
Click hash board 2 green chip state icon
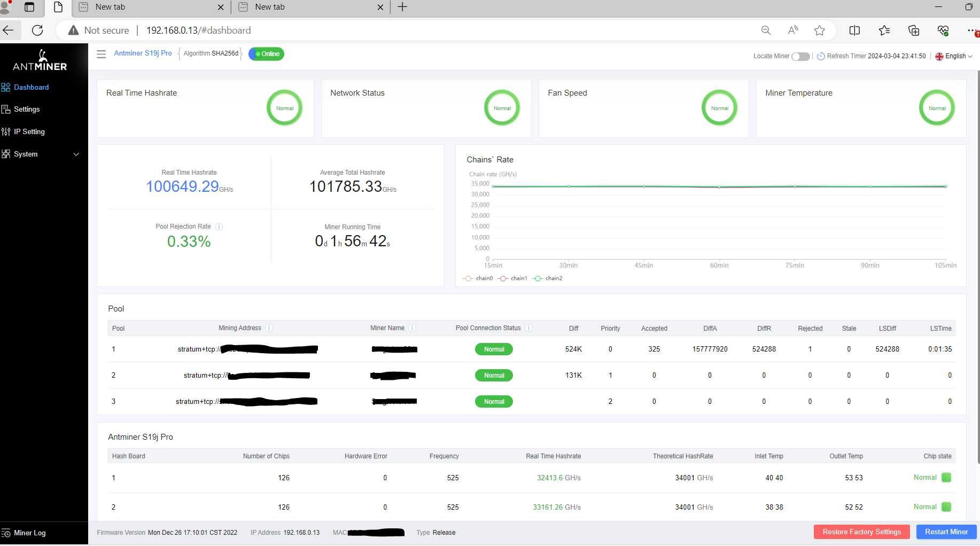click(x=946, y=507)
